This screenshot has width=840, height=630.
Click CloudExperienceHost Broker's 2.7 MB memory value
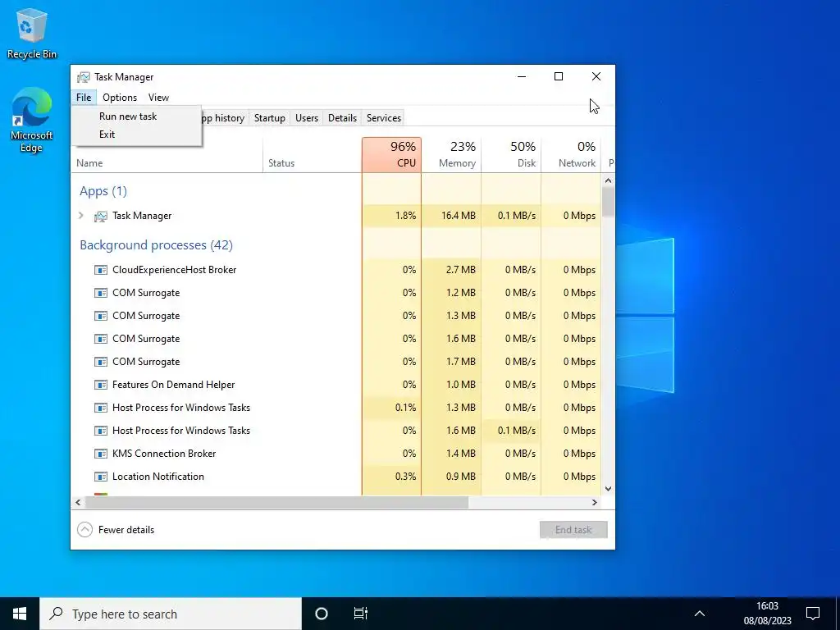(461, 270)
